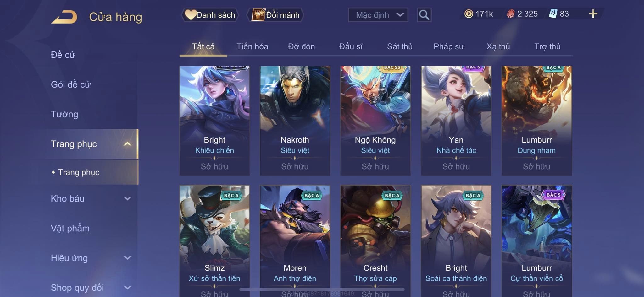This screenshot has width=644, height=297.
Task: Open the Mặc định sort dropdown
Action: (378, 15)
